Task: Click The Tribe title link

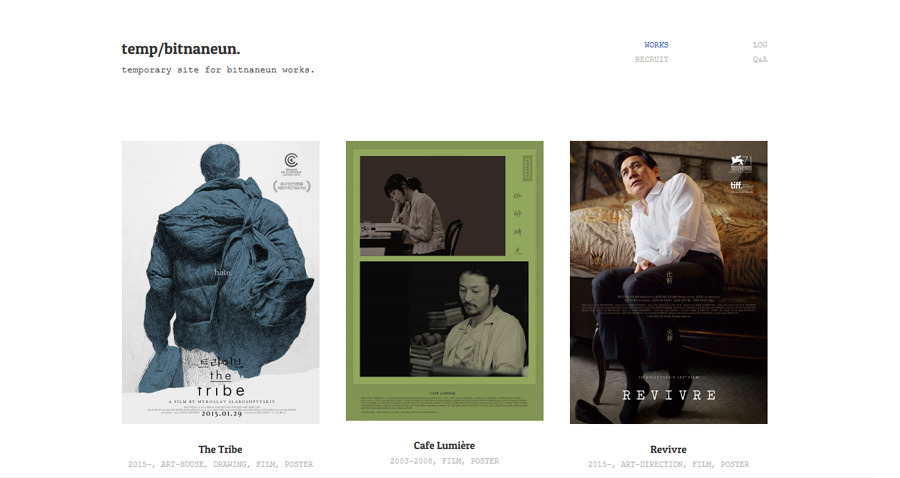Action: (x=220, y=449)
